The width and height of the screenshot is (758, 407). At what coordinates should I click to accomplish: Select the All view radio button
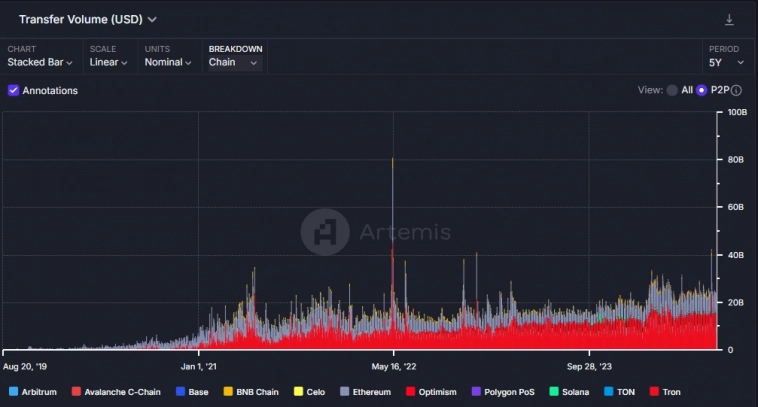pyautogui.click(x=672, y=90)
